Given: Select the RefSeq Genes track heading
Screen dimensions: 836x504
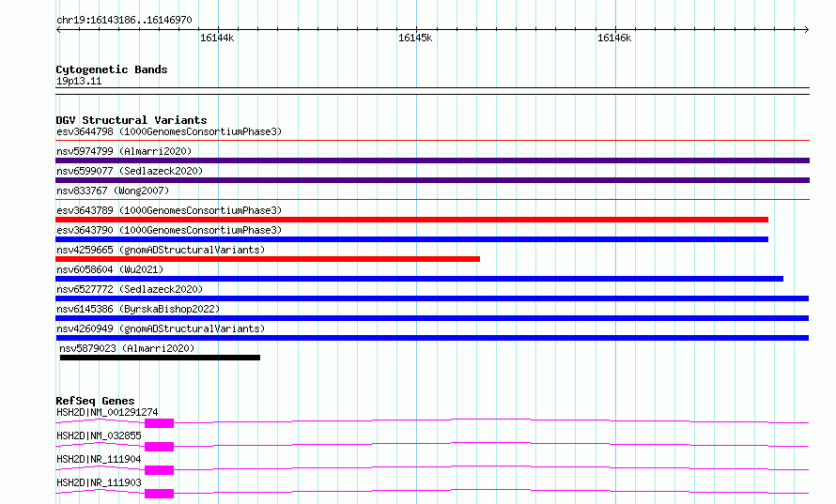Looking at the screenshot, I should [x=95, y=401].
